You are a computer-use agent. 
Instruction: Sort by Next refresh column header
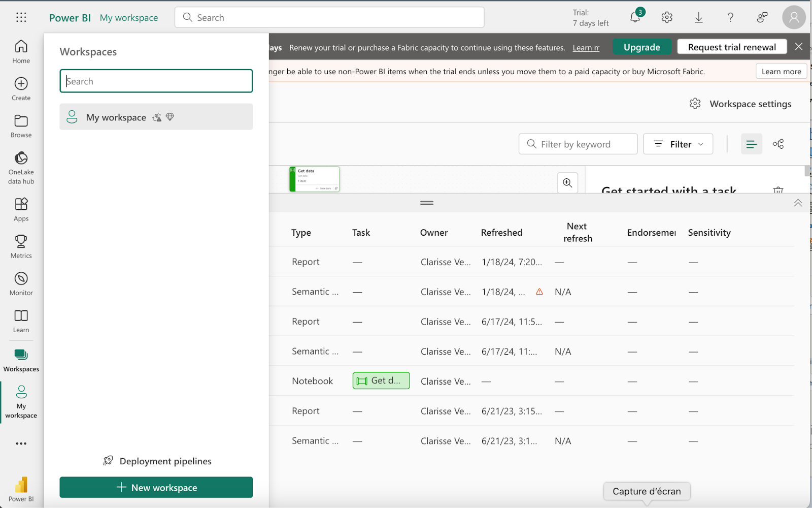click(578, 232)
